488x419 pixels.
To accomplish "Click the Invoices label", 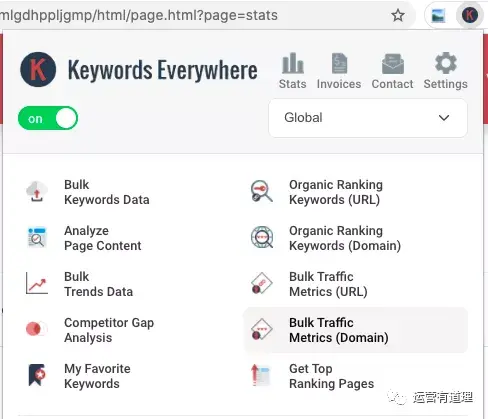I will [339, 84].
